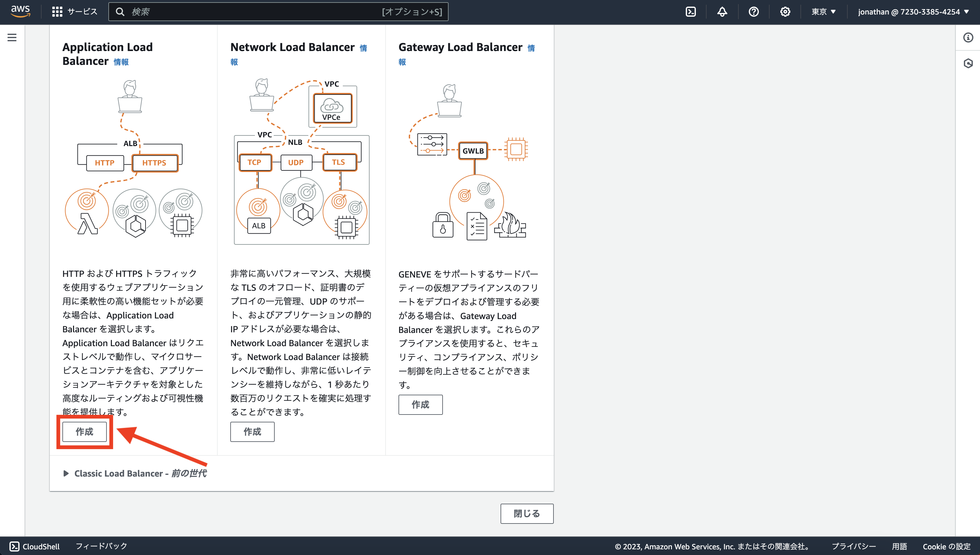
Task: Click the 閉じる button
Action: [x=527, y=513]
